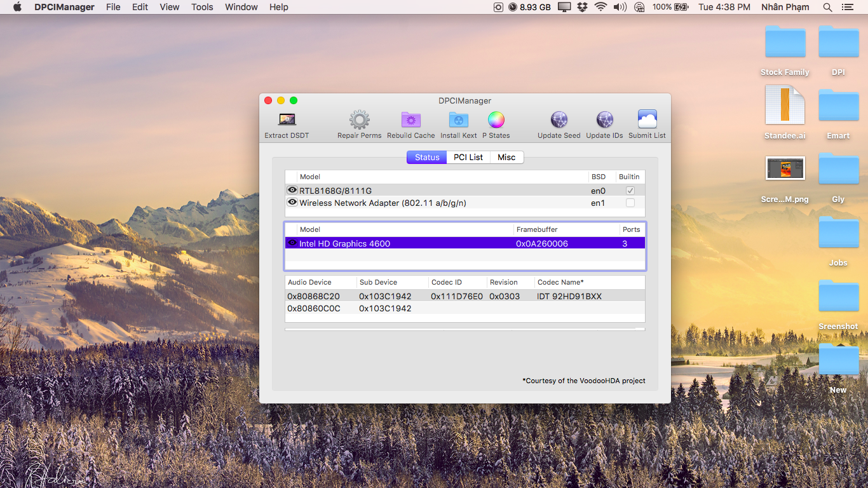The width and height of the screenshot is (868, 488).
Task: Click the en1 BSD value
Action: pos(598,203)
